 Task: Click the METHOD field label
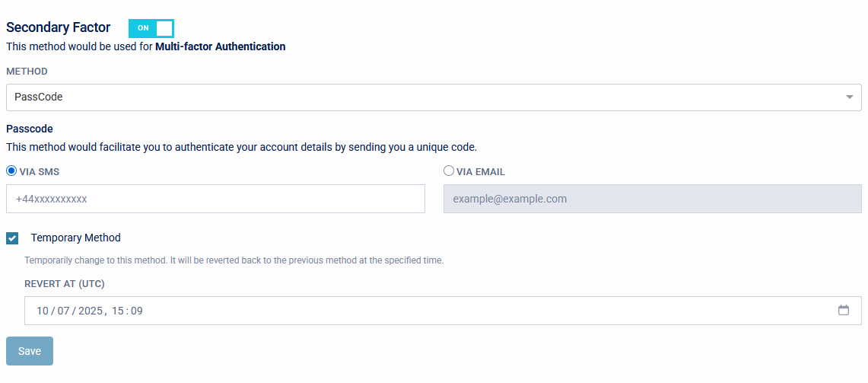tap(27, 72)
